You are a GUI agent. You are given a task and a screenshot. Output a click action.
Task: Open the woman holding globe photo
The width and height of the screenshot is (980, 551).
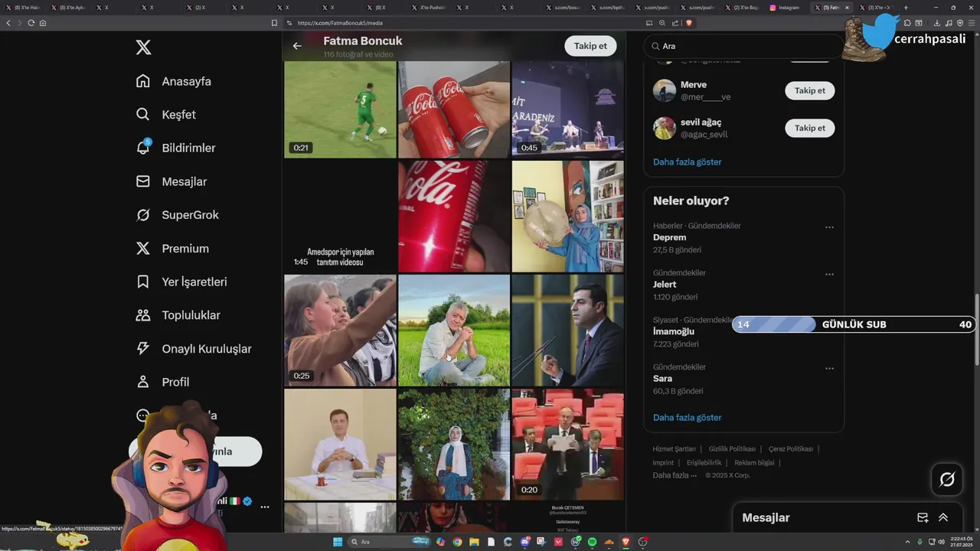click(567, 217)
